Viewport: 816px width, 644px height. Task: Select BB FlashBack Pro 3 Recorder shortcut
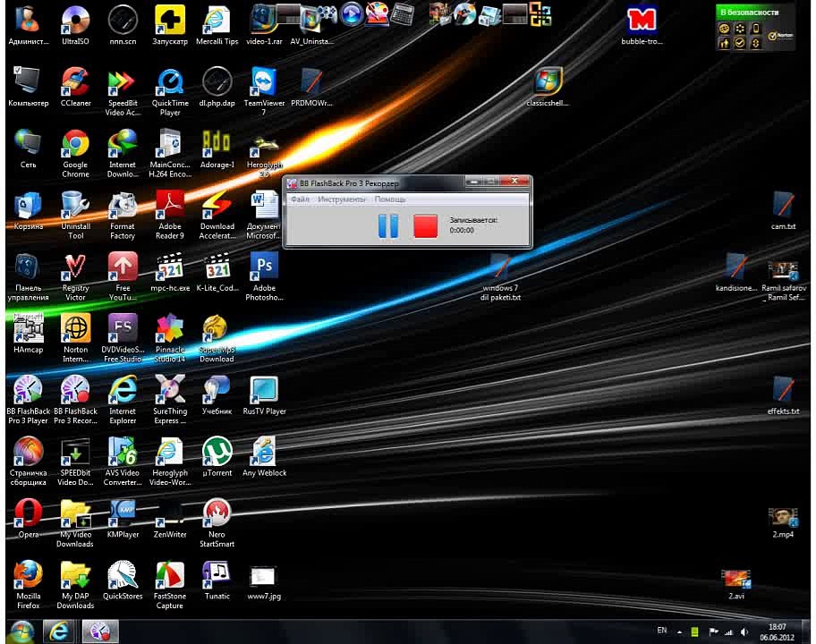(75, 400)
